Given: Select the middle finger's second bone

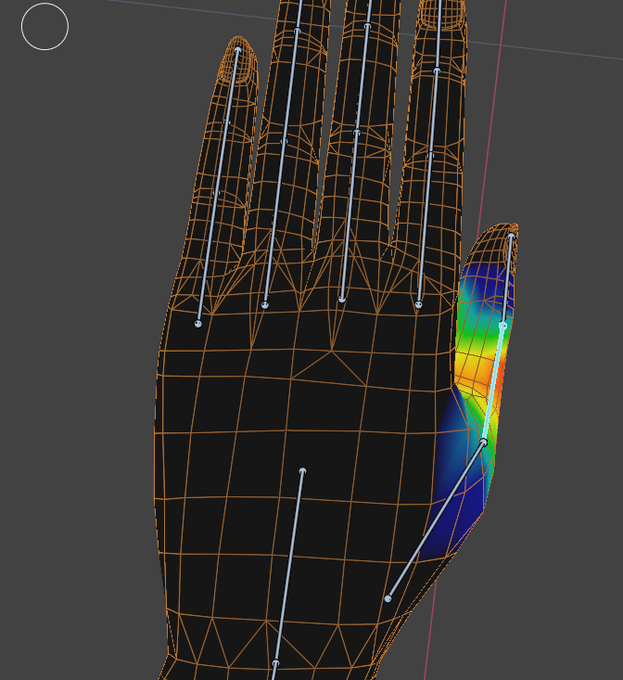Looking at the screenshot, I should click(362, 79).
